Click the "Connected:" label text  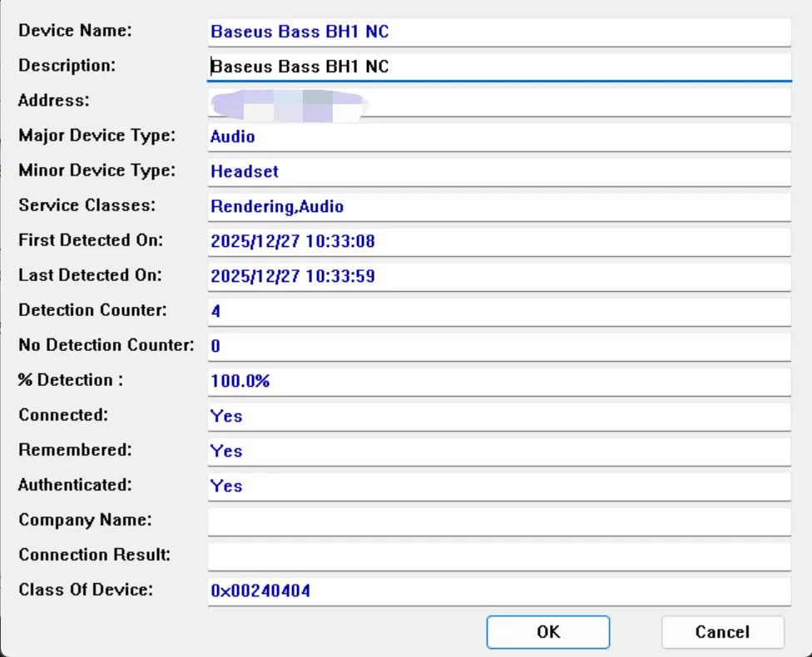[63, 415]
